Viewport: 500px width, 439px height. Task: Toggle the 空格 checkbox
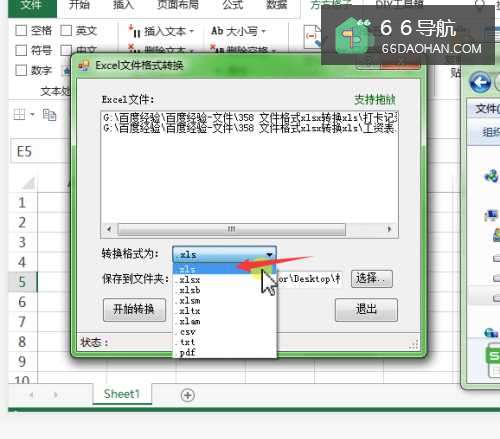tap(21, 31)
